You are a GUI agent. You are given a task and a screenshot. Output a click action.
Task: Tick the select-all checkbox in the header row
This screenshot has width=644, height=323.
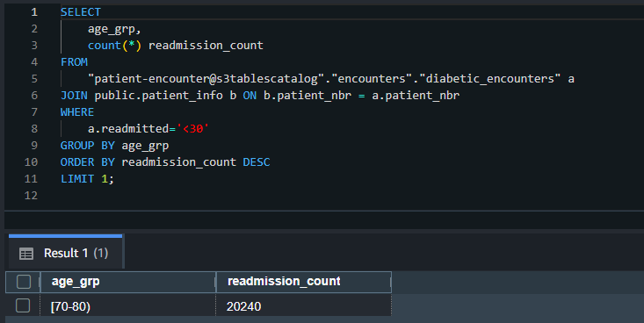[24, 282]
